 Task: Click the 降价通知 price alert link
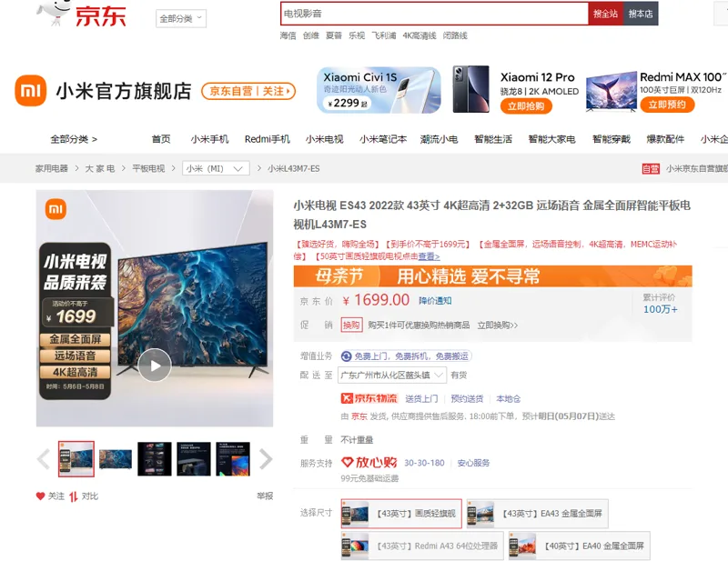click(435, 301)
